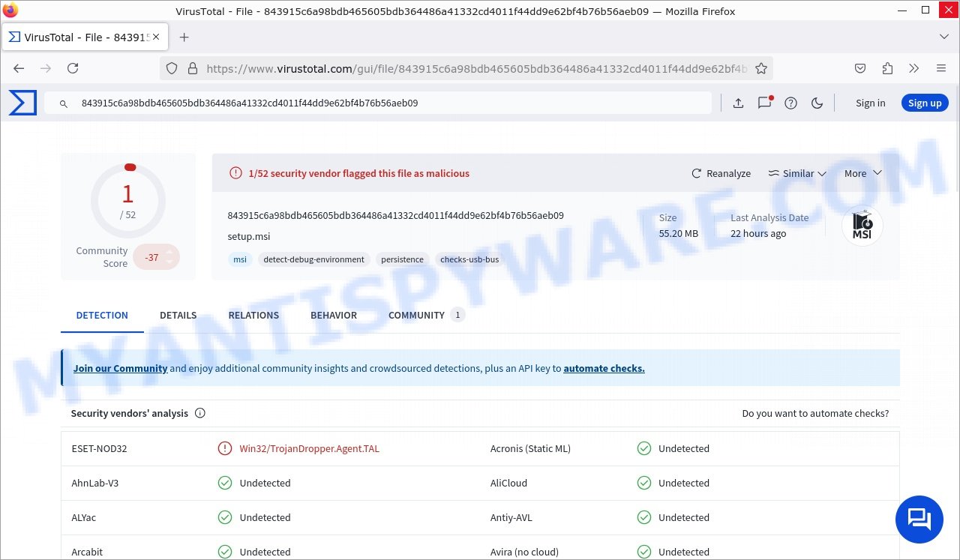Click the hash search input field
Screen dimensions: 960x560
click(378, 103)
